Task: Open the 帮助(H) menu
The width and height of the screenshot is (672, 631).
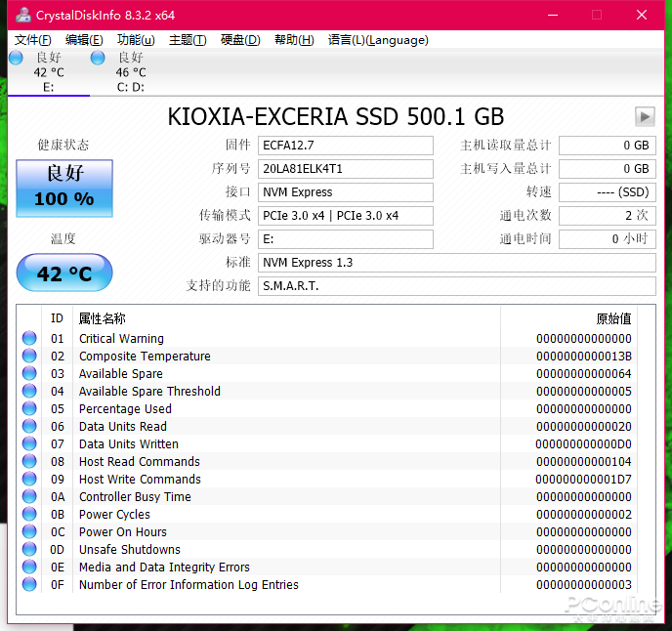Action: [x=294, y=40]
